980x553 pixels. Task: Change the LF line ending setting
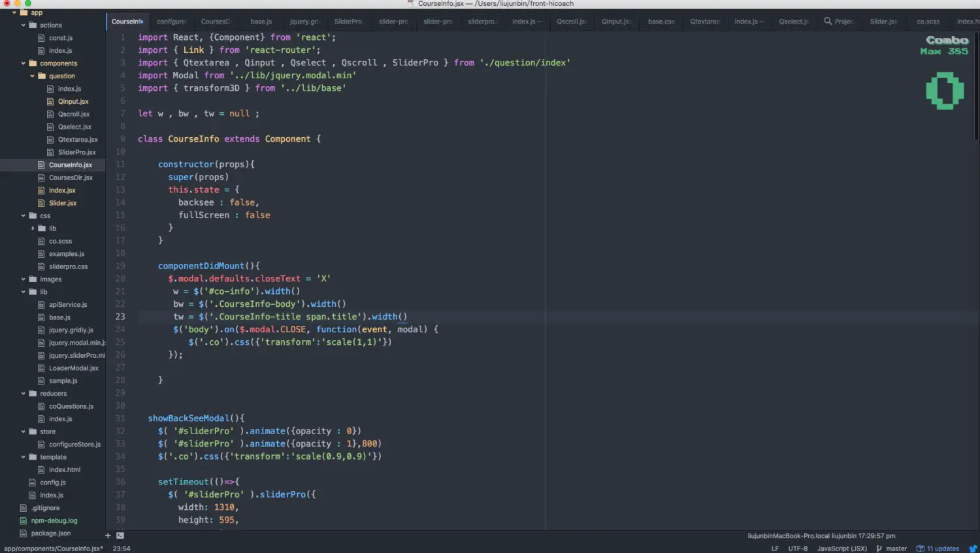pyautogui.click(x=775, y=548)
